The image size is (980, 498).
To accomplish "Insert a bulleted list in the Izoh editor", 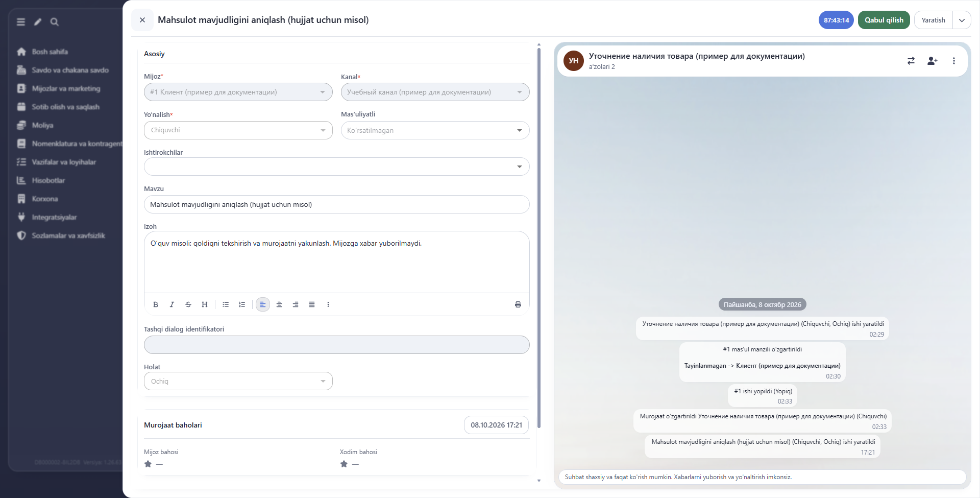I will 226,304.
